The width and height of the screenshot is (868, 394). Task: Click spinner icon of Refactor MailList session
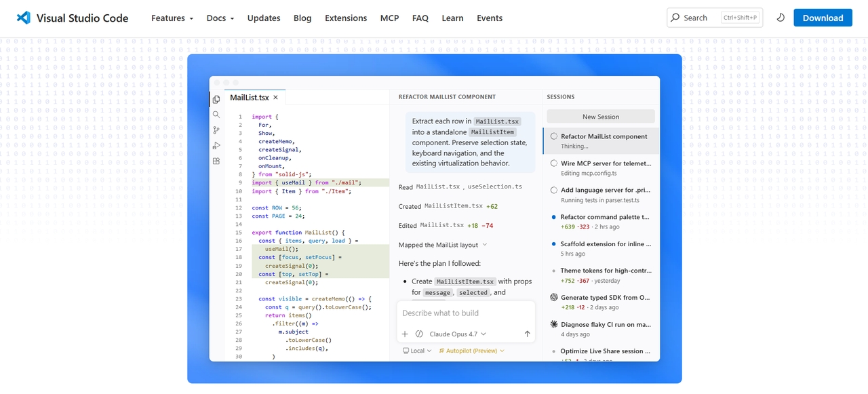point(554,136)
